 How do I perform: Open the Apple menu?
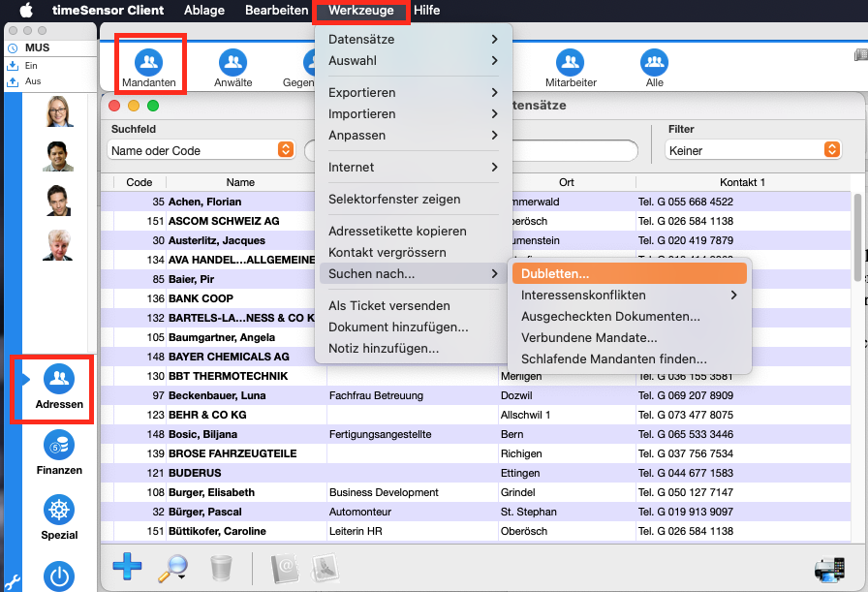pyautogui.click(x=26, y=10)
